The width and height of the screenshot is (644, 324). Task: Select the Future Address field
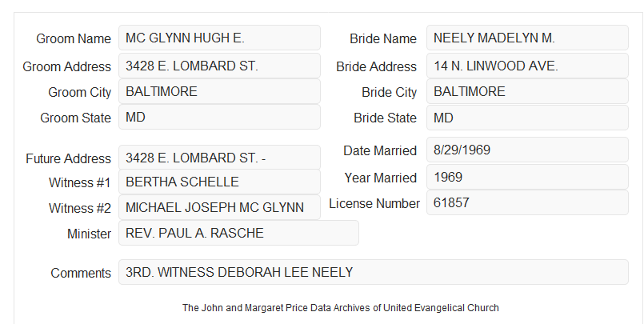pyautogui.click(x=219, y=158)
